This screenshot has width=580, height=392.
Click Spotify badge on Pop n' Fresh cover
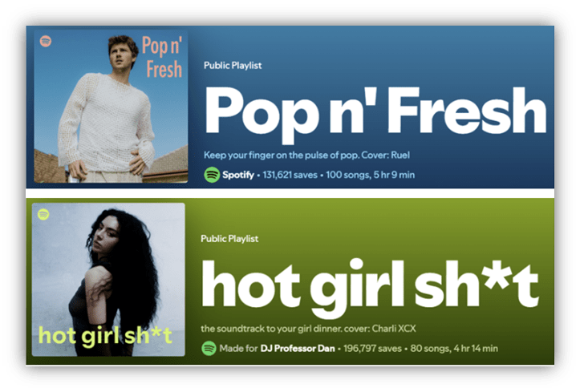(46, 41)
